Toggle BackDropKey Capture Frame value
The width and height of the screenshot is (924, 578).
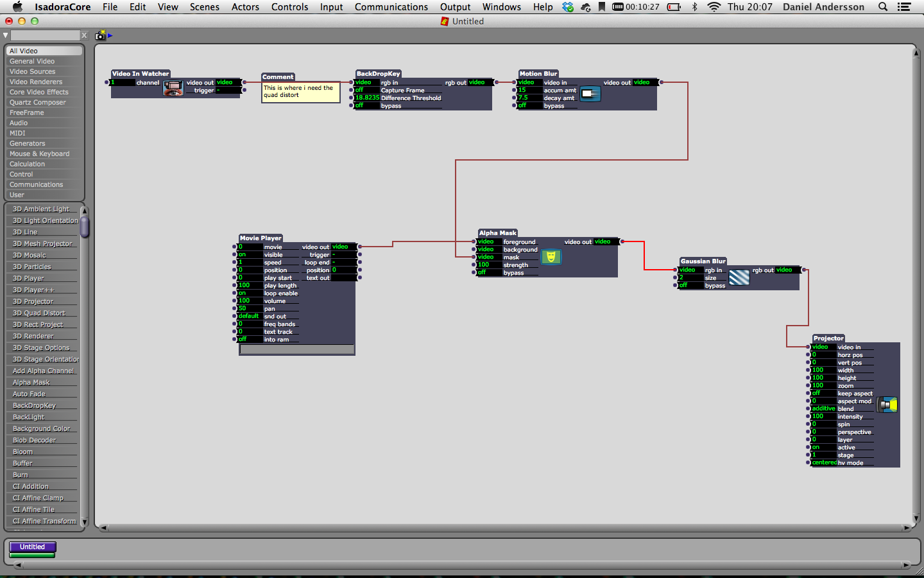[x=367, y=91]
